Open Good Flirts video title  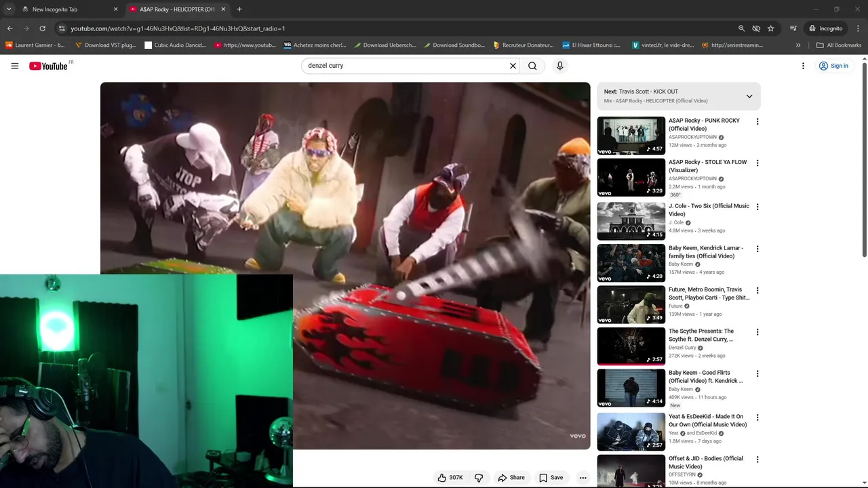tap(705, 377)
